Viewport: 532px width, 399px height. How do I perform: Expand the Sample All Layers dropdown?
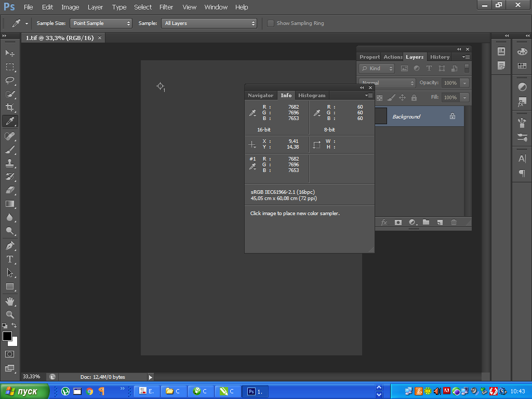click(x=209, y=23)
